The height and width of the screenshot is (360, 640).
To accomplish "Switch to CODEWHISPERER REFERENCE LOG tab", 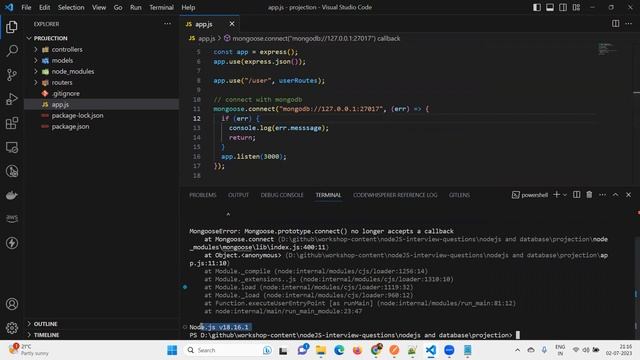I will [x=395, y=195].
